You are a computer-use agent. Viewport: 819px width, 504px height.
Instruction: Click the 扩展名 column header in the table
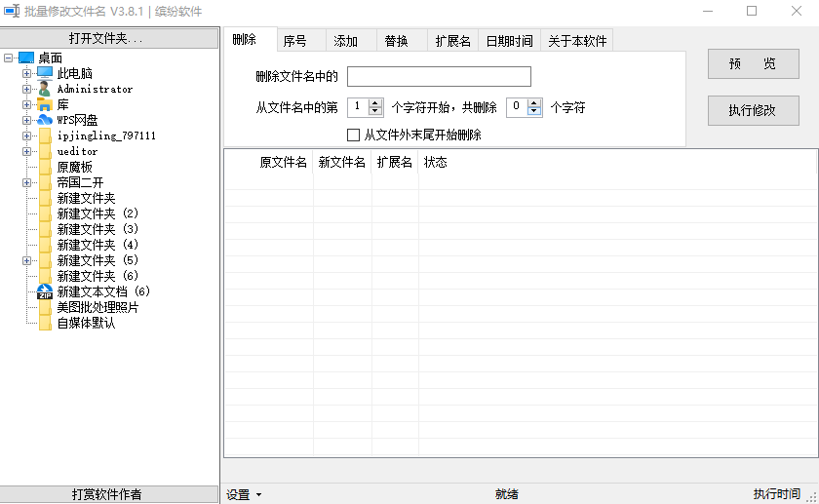[395, 162]
